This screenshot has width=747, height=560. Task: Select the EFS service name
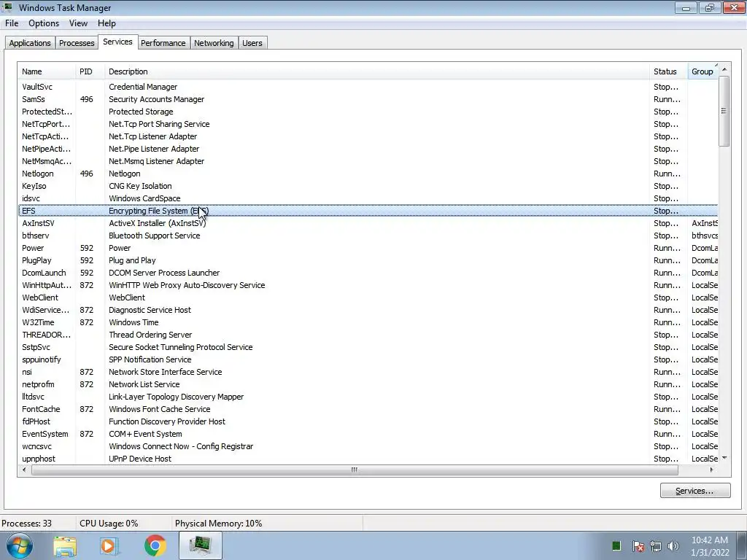28,211
